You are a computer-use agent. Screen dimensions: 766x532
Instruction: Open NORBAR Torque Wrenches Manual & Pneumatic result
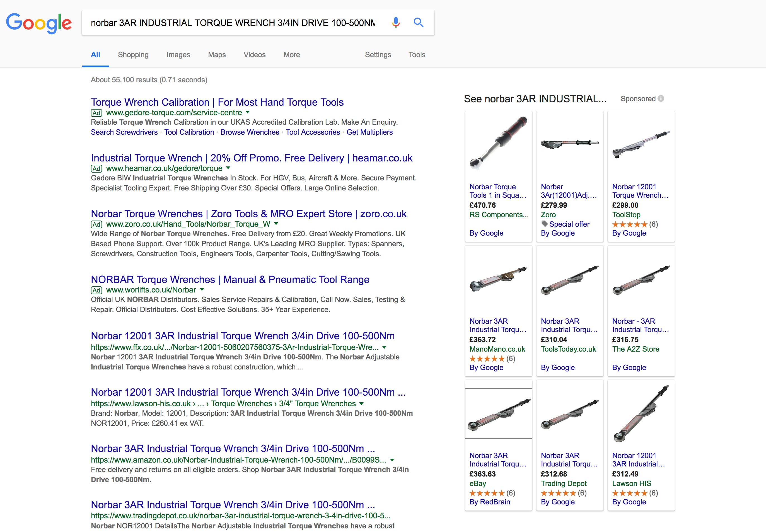[230, 280]
